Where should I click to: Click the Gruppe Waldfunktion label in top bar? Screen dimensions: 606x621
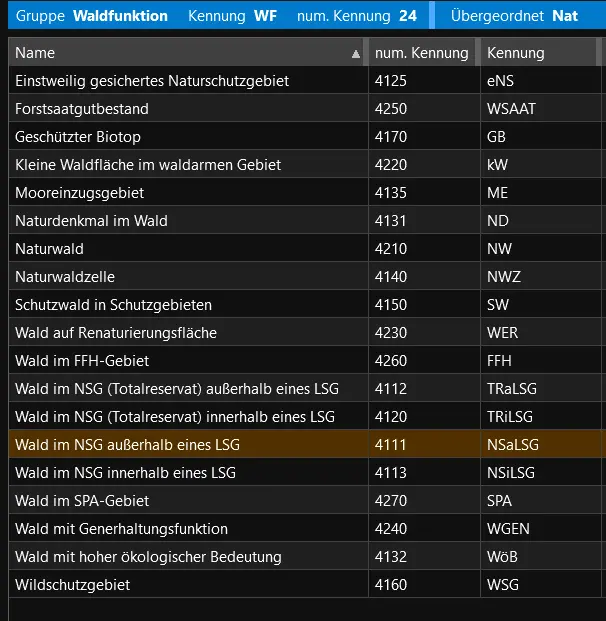coord(92,16)
